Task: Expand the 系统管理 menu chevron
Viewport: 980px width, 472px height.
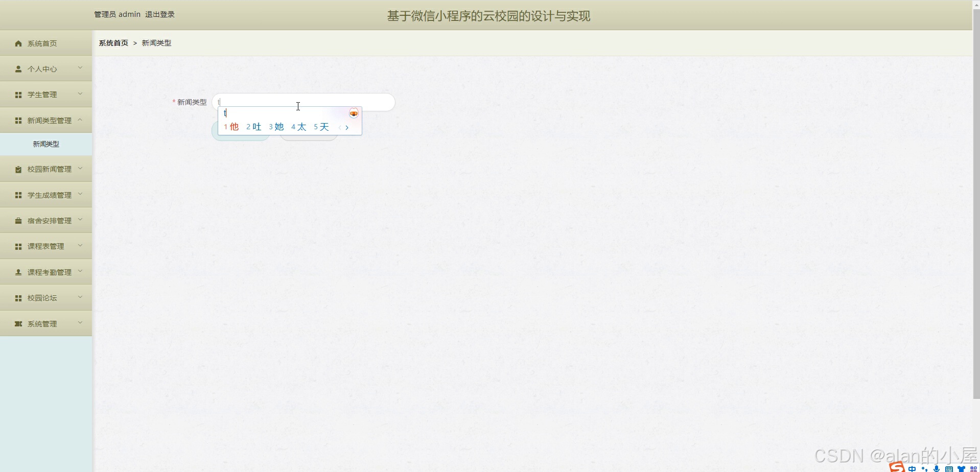Action: coord(80,322)
